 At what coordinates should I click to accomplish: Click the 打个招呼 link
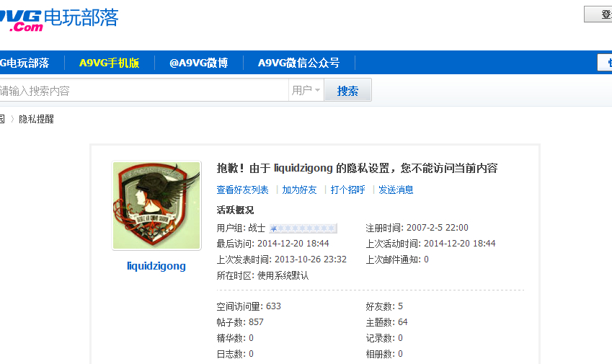(x=347, y=190)
